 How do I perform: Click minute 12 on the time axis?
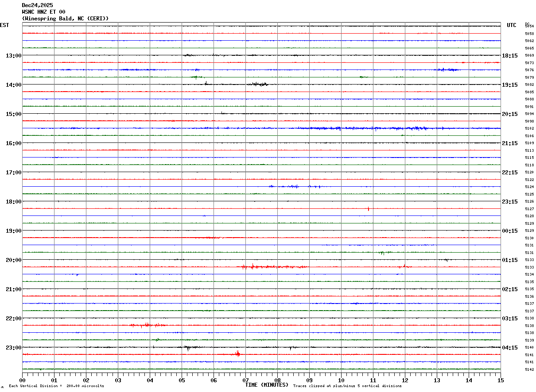tap(405, 380)
